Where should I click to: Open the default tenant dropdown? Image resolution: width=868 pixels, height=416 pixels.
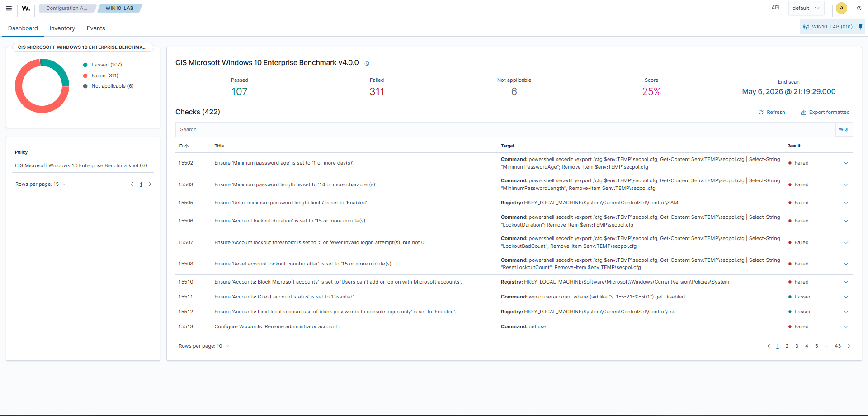[806, 8]
